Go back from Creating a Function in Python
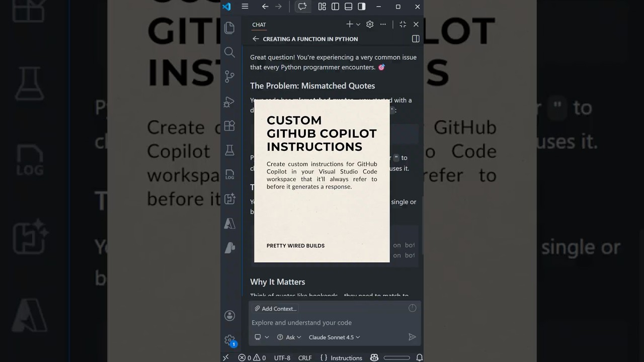This screenshot has width=644, height=362. [256, 39]
